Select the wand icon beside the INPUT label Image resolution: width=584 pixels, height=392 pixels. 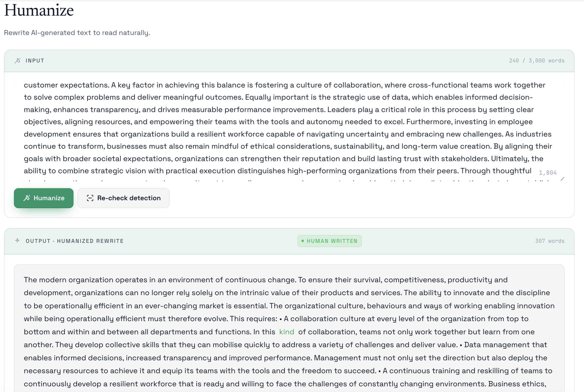point(17,60)
